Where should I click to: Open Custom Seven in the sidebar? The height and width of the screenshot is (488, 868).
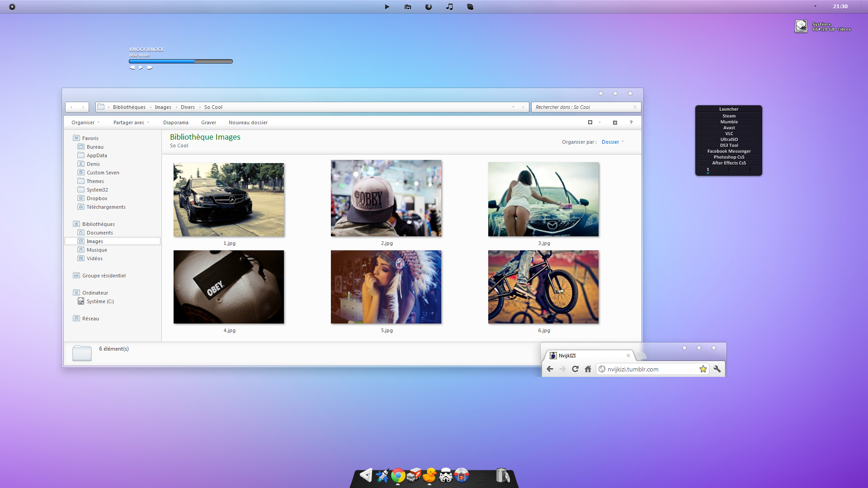click(103, 173)
